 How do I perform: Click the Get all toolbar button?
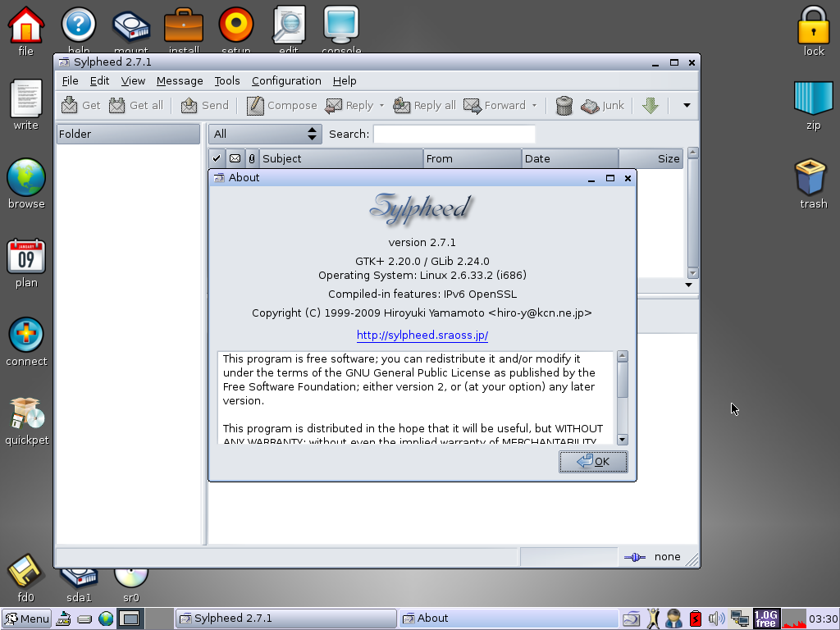135,106
